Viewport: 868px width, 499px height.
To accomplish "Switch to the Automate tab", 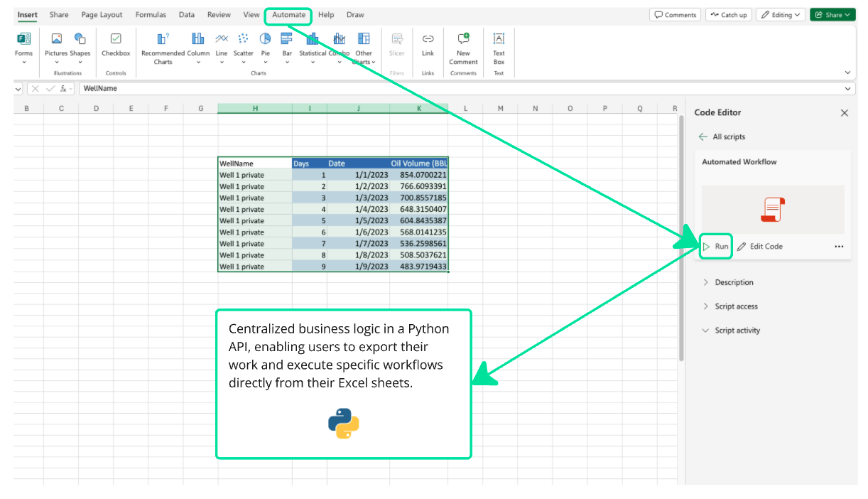I will pyautogui.click(x=288, y=15).
